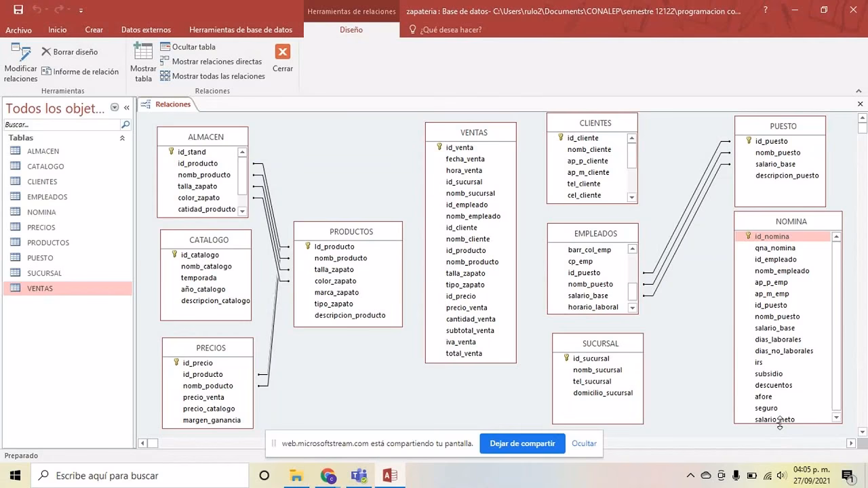This screenshot has height=488, width=868.
Task: Click Mostrar relaciones directas
Action: tap(211, 62)
